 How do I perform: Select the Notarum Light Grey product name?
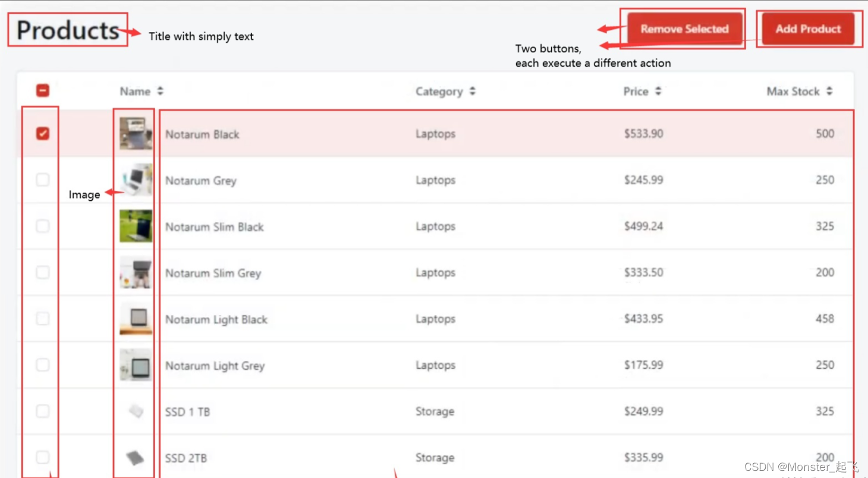(x=215, y=366)
